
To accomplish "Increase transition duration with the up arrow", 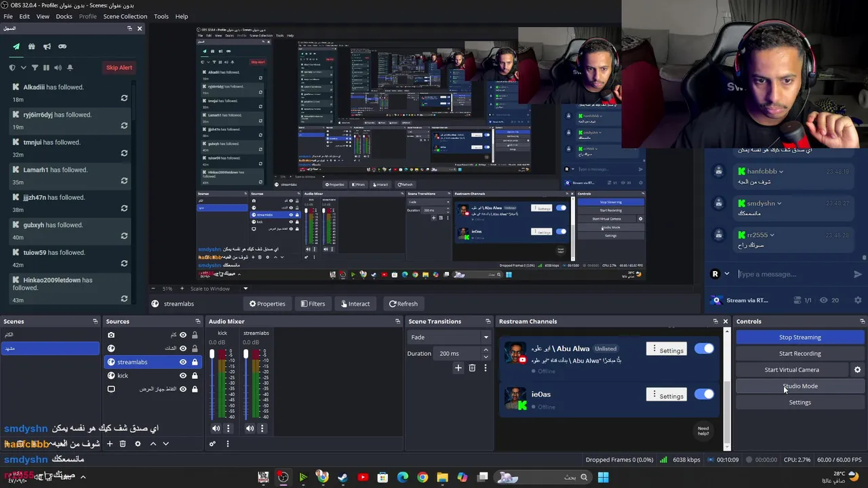I will pyautogui.click(x=486, y=350).
